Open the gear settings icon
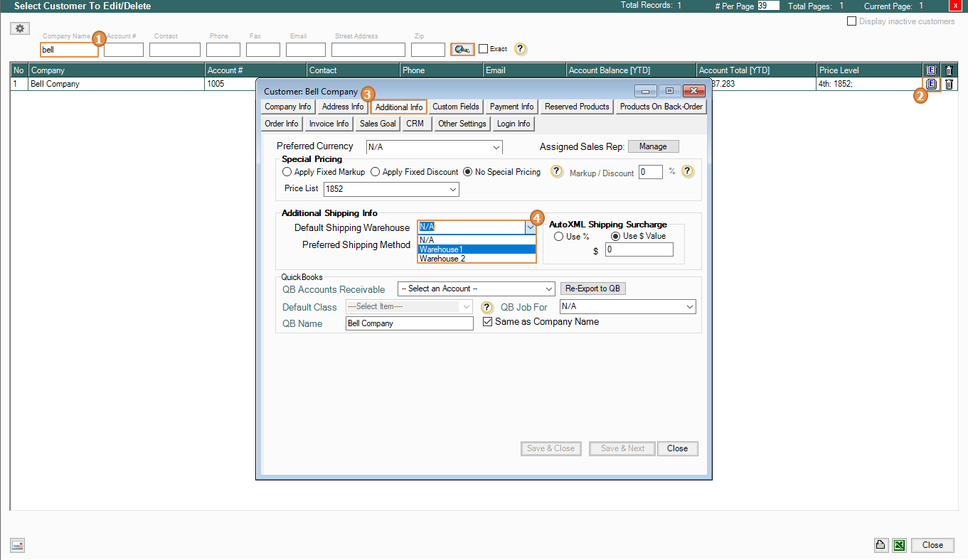This screenshot has height=560, width=968. pyautogui.click(x=20, y=28)
